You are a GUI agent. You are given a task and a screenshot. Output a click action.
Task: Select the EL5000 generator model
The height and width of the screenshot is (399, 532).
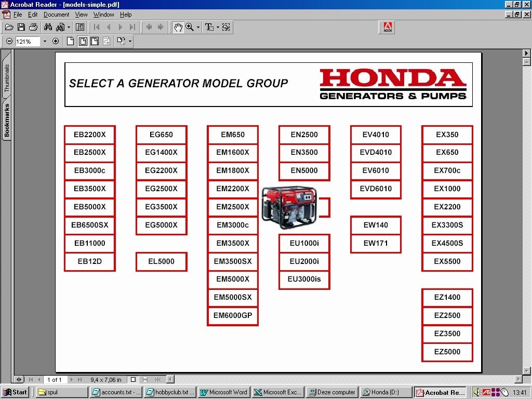[161, 262]
